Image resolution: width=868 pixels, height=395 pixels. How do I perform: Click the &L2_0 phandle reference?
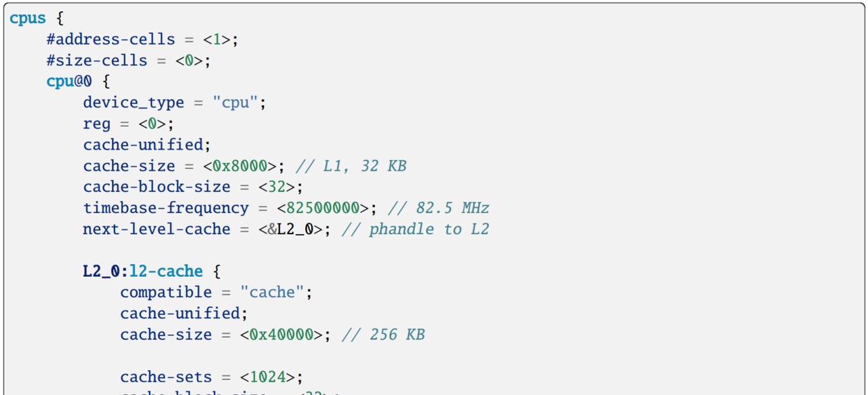[294, 229]
